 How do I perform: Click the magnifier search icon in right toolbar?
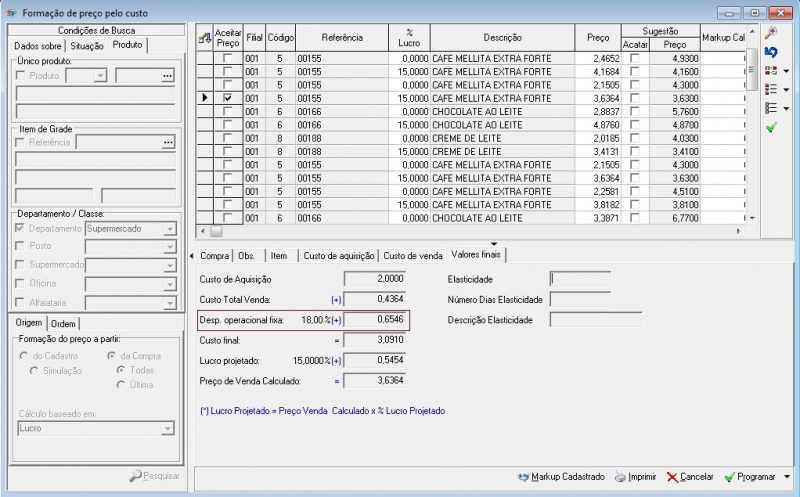(x=771, y=34)
